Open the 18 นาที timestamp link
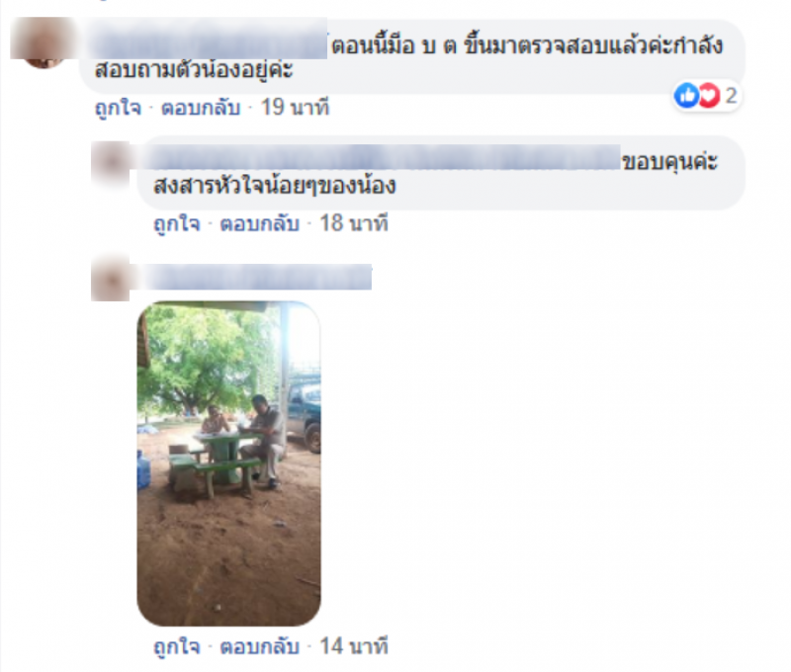The image size is (791, 672). click(354, 223)
